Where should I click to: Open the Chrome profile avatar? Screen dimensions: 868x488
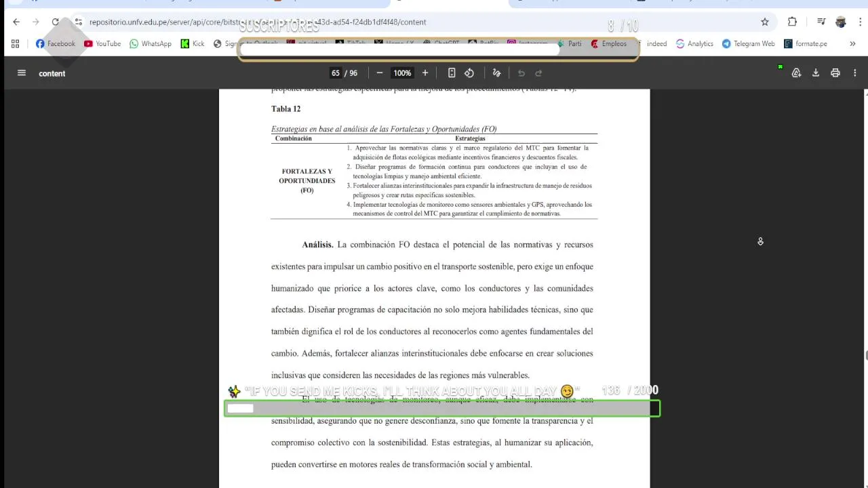point(841,22)
